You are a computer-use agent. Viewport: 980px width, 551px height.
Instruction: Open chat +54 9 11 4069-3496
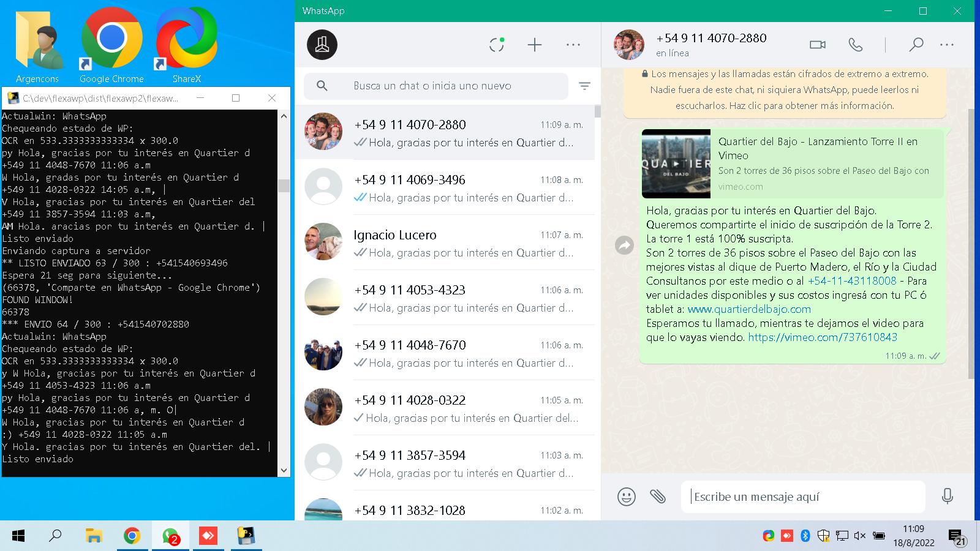click(445, 187)
